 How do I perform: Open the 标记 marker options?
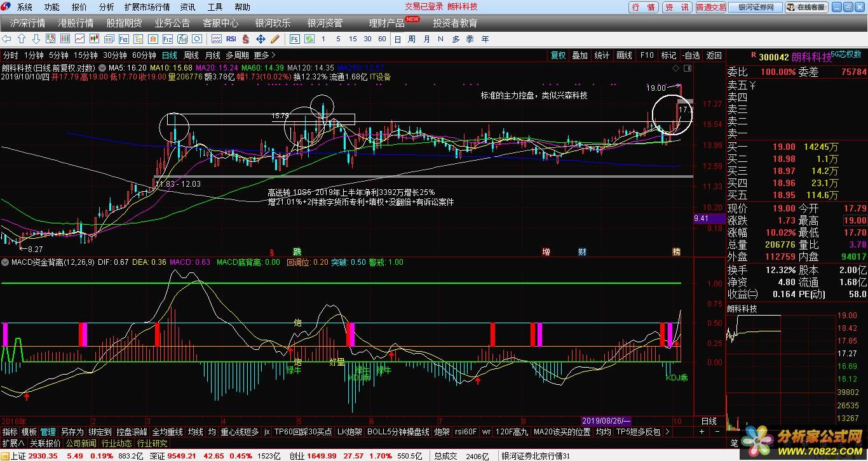[668, 55]
